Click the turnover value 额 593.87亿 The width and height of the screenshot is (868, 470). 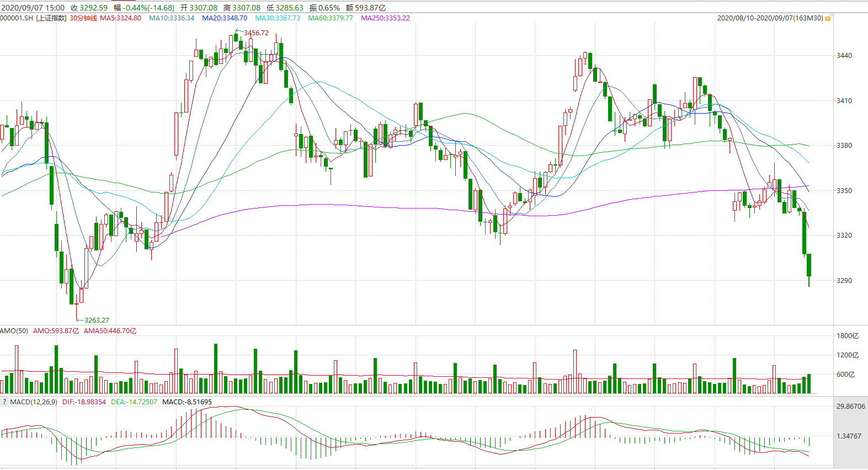[366, 8]
